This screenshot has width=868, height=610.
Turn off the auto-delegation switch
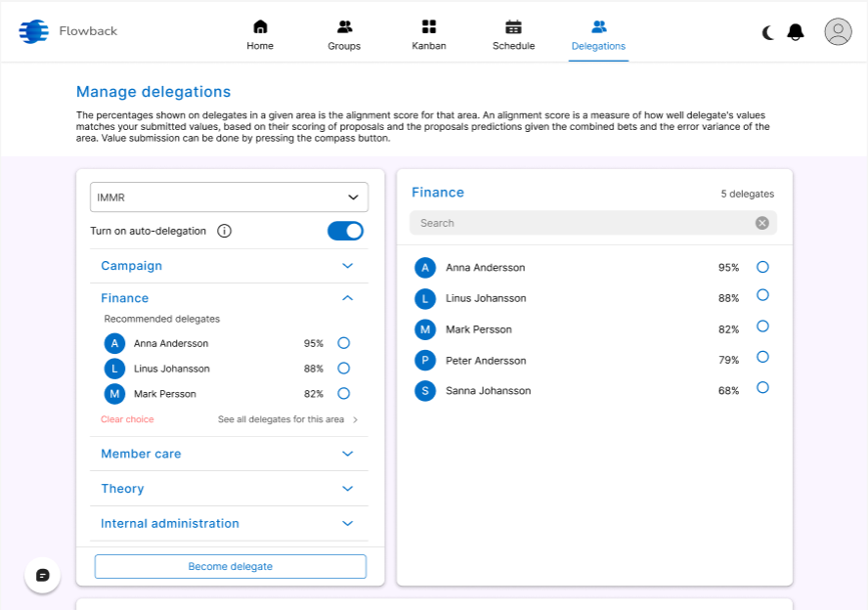(x=345, y=231)
